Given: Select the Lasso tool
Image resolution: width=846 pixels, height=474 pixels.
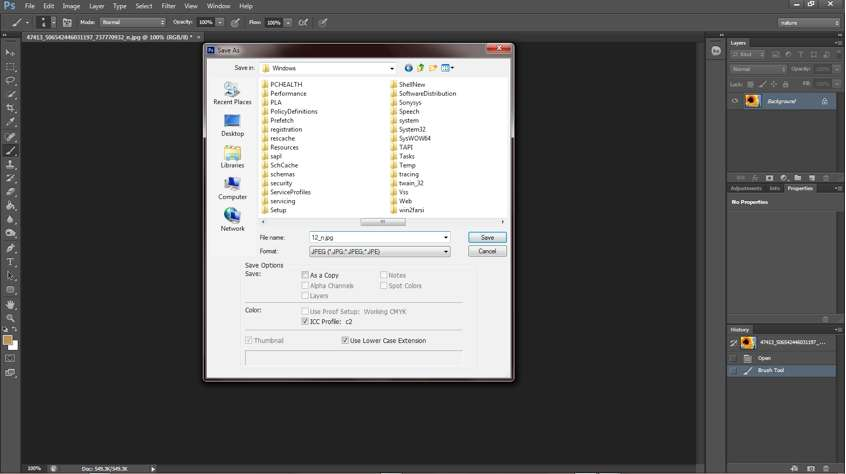Looking at the screenshot, I should (x=10, y=81).
